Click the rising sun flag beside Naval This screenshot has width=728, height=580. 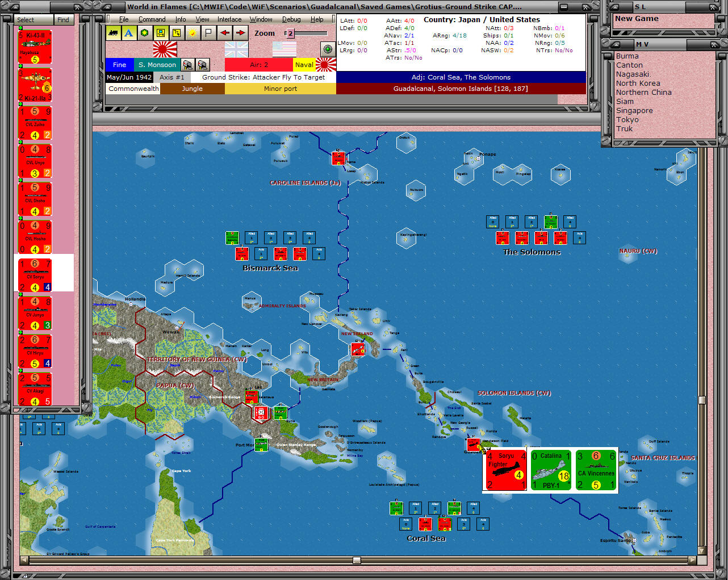[x=325, y=65]
